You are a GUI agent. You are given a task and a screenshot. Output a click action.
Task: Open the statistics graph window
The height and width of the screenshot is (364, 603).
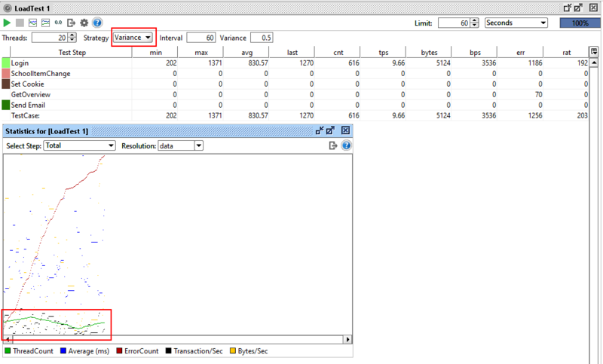click(32, 23)
